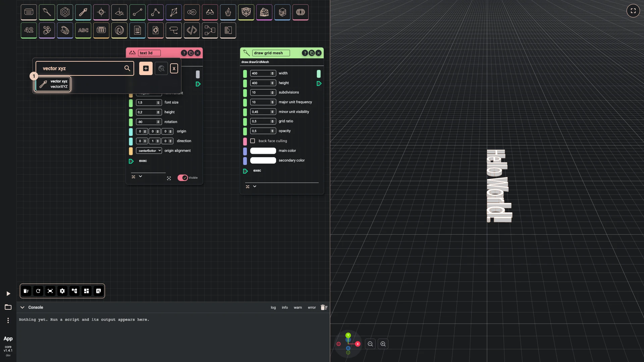Open the secondary color swatch

(x=263, y=161)
